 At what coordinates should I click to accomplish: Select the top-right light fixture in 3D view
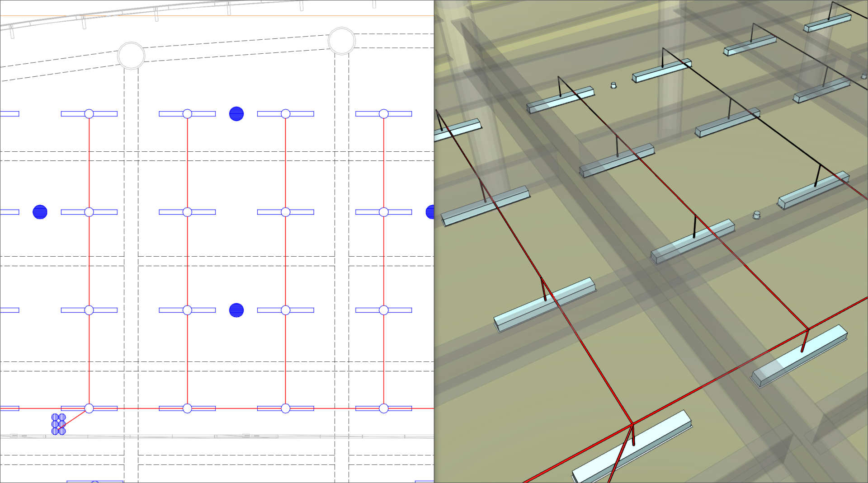827,23
